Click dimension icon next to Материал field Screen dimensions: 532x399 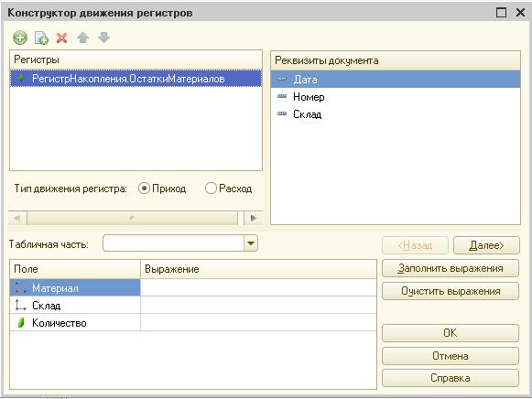pos(20,288)
